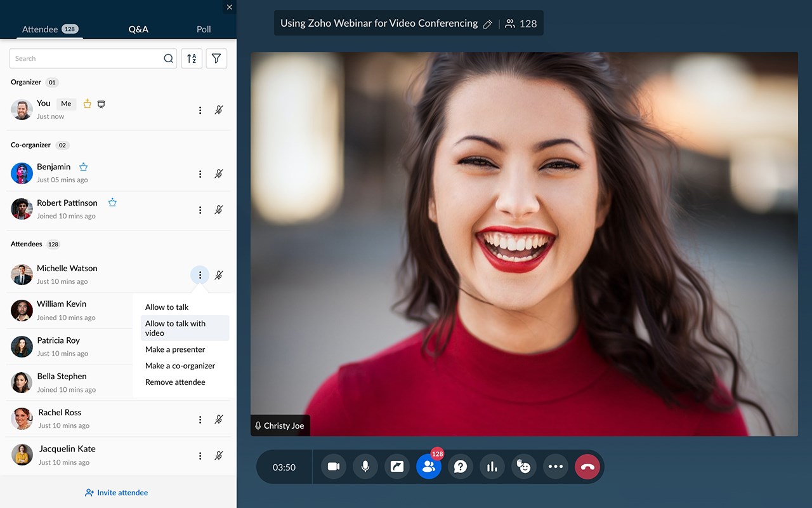The image size is (812, 508).
Task: Click the red end call button
Action: (x=587, y=467)
